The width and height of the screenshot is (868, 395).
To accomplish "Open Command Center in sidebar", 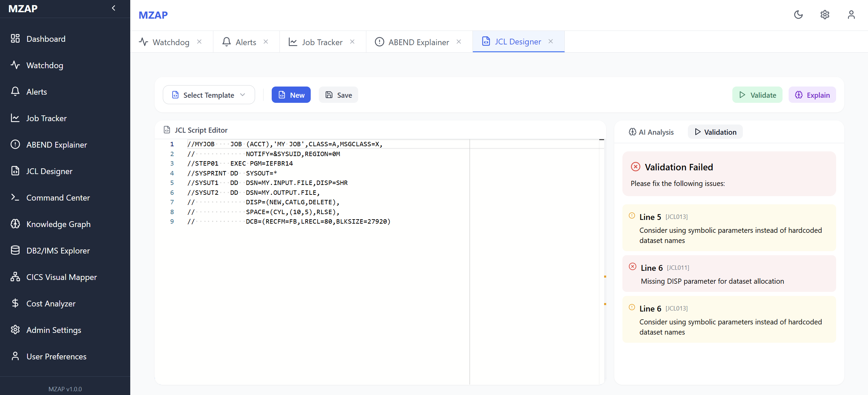I will pos(58,197).
